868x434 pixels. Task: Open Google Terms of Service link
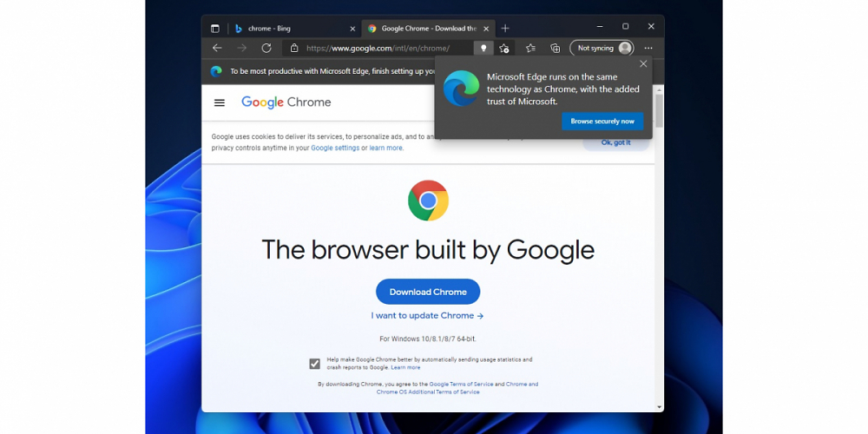click(x=461, y=384)
